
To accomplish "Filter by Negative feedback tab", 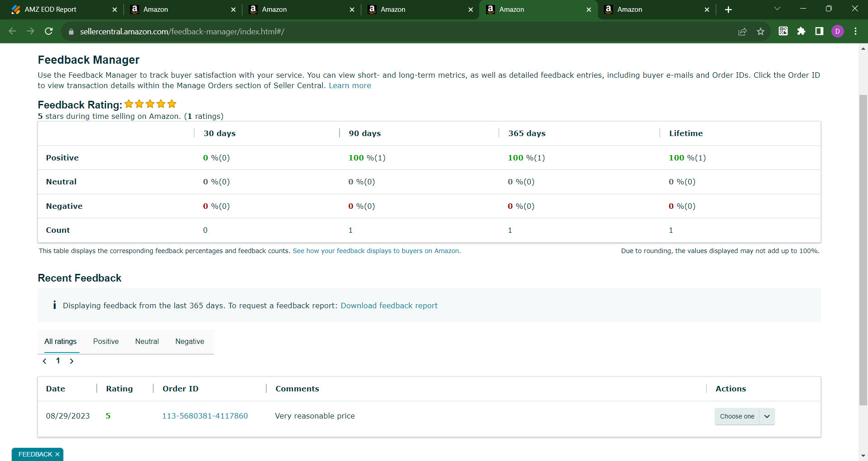I will click(190, 342).
